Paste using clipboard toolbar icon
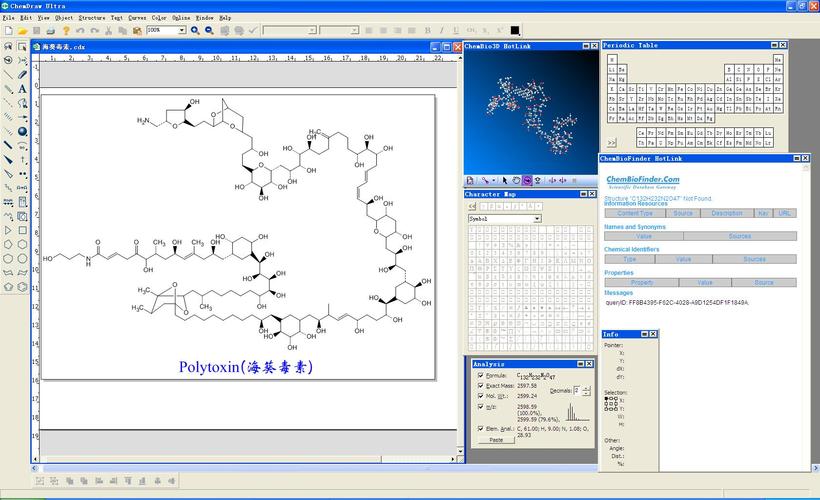Viewport: 820px width, 500px height. [137, 31]
